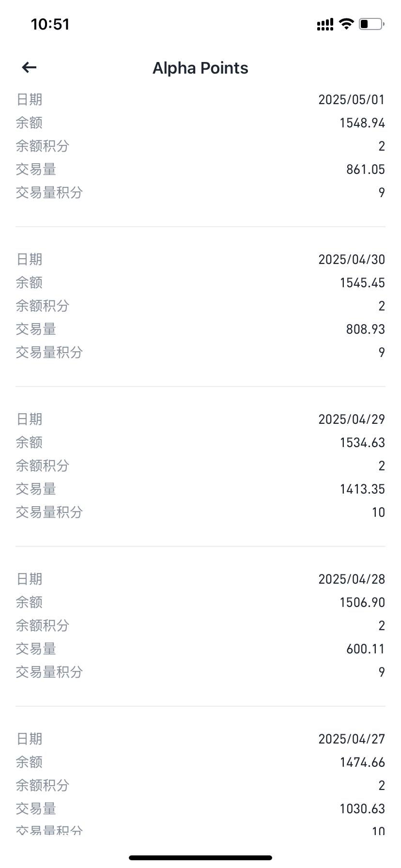Select the 2025/04/29 date entry

351,419
